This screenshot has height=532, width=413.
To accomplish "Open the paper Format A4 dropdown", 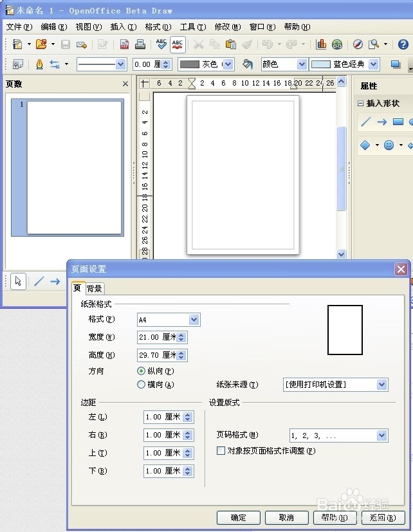I will click(194, 320).
